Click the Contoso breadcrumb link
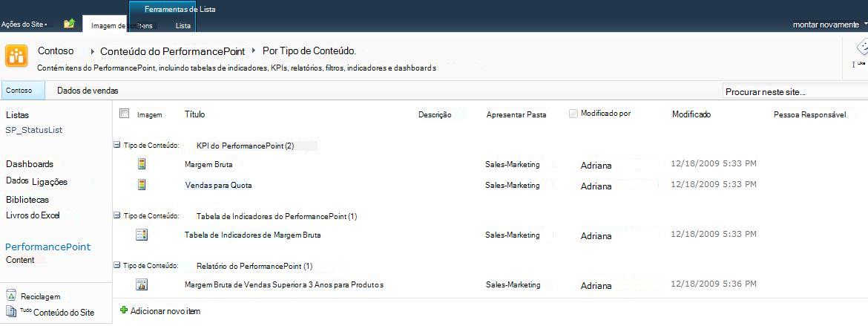Viewport: 868px width, 326px height. point(56,50)
